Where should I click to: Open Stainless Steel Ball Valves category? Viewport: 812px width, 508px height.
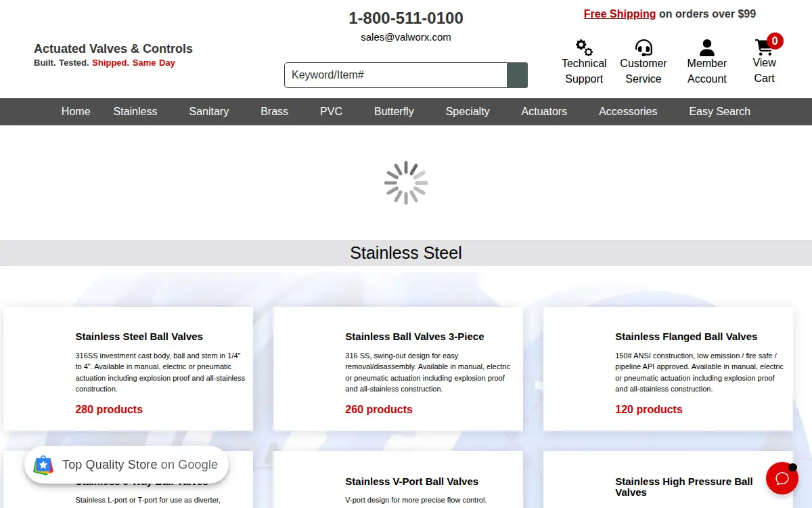pyautogui.click(x=139, y=337)
